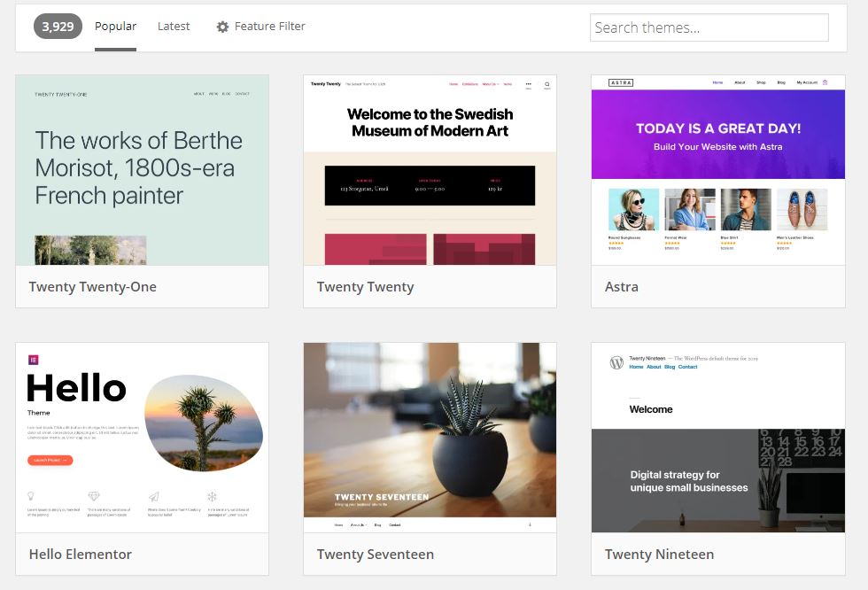
Task: Select the Hello Elementor theme name
Action: click(81, 554)
